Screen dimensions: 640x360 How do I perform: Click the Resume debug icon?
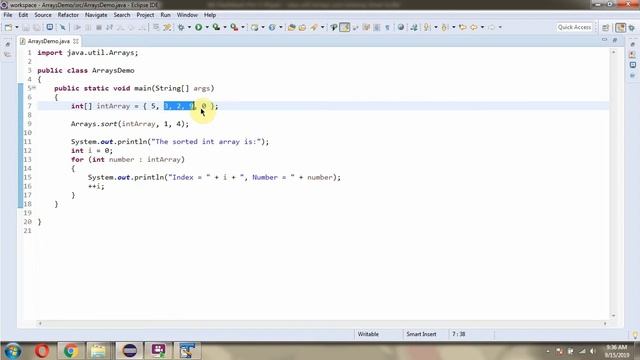77,27
